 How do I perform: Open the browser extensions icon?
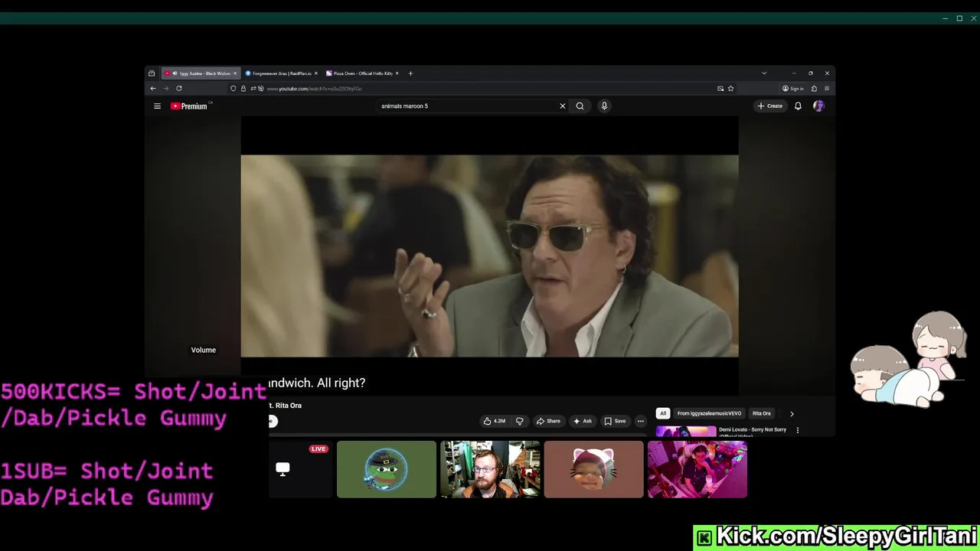pyautogui.click(x=814, y=89)
